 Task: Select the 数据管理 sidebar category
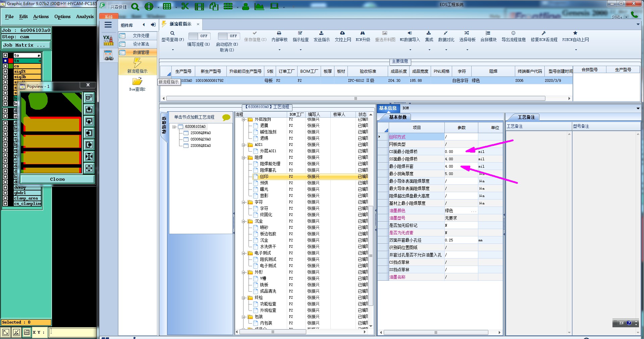pyautogui.click(x=138, y=53)
